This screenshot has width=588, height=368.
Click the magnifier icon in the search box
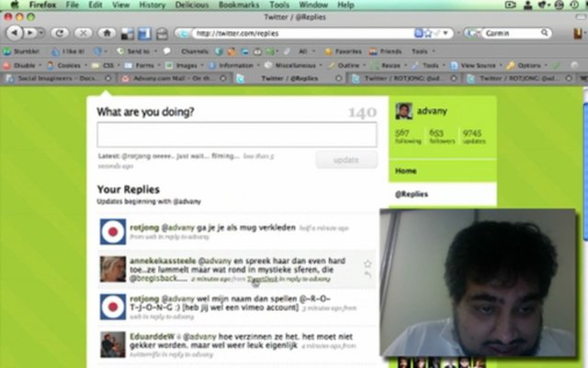point(544,33)
